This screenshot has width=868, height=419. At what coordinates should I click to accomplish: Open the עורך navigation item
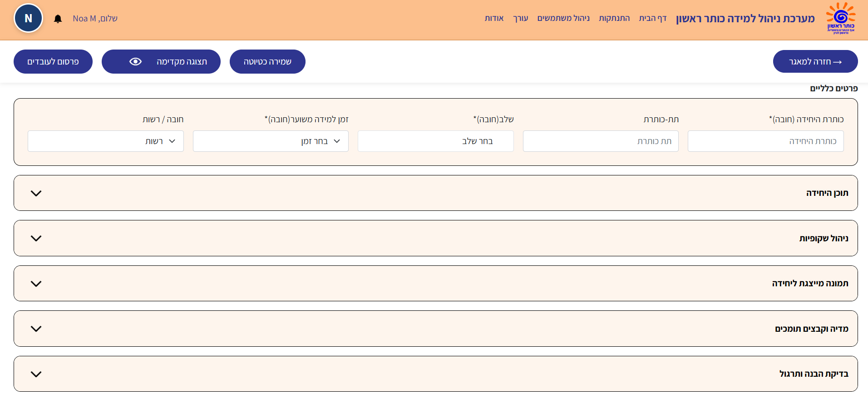[x=521, y=18]
